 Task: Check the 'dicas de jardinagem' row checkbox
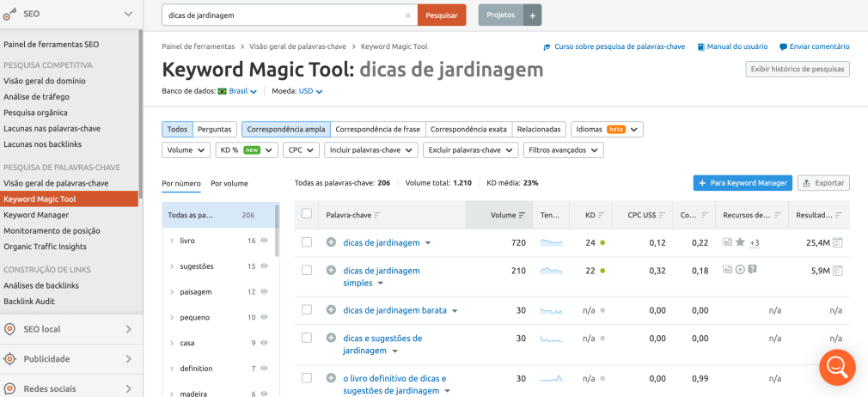[x=307, y=242]
